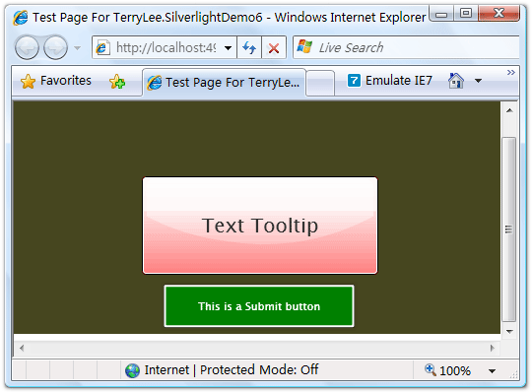
Task: Click the browser Forward arrow button
Action: tap(55, 47)
